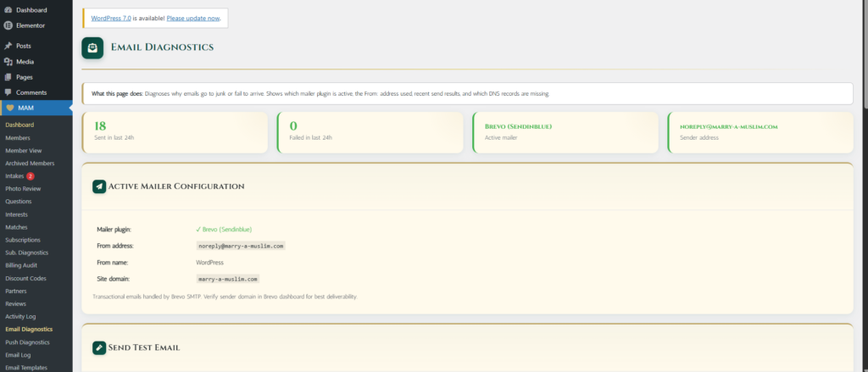Image resolution: width=868 pixels, height=372 pixels.
Task: Click the Sender address stat card
Action: coord(760,132)
